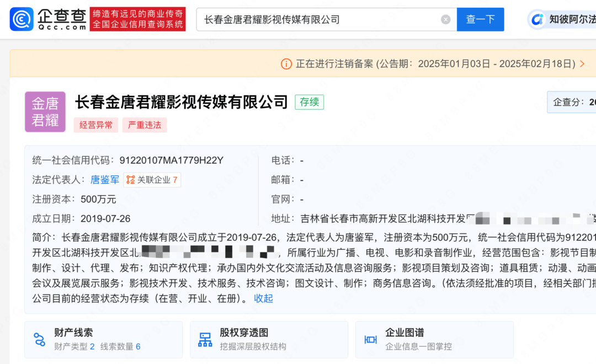
Task: Open the deregistration notice info icon
Action: [286, 64]
